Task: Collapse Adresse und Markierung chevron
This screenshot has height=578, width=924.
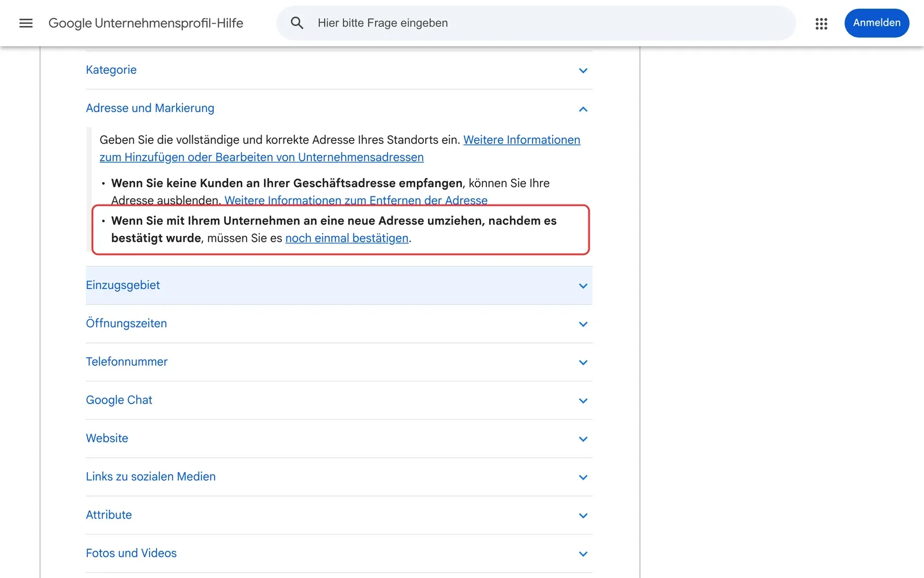Action: pos(583,109)
